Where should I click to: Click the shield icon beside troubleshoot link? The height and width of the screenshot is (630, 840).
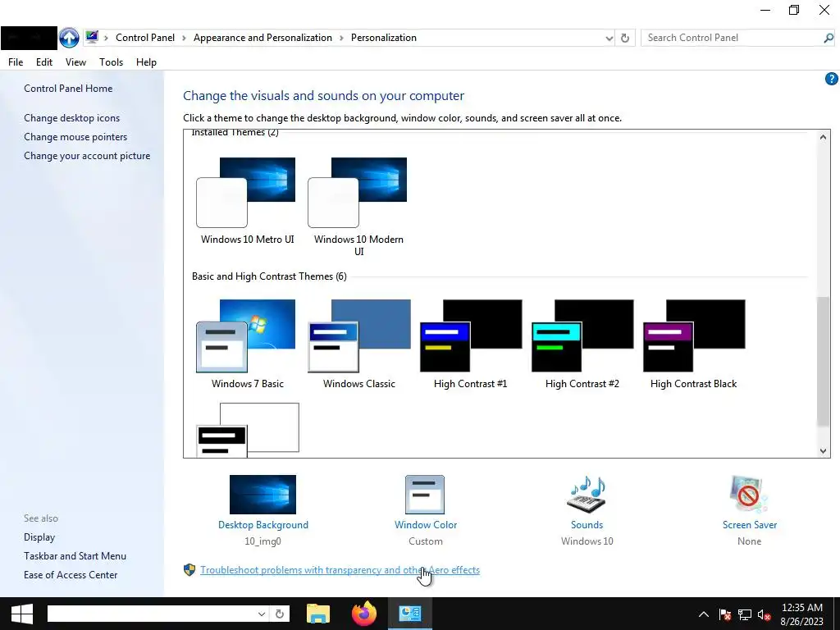[189, 570]
